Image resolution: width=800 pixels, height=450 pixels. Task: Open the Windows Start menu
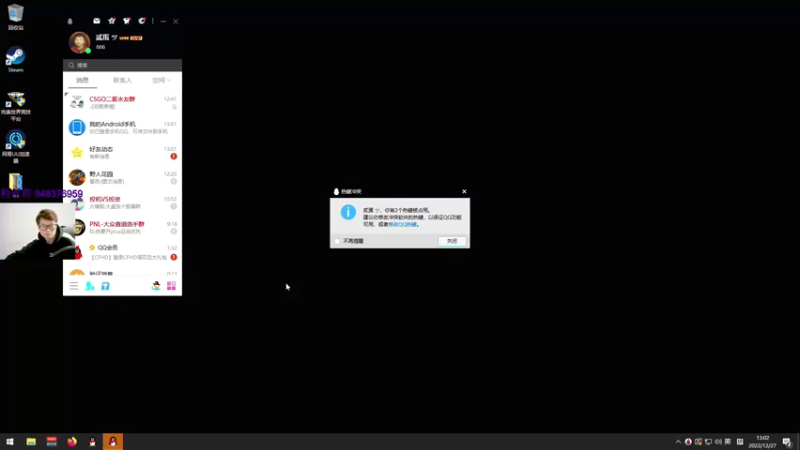tap(10, 441)
